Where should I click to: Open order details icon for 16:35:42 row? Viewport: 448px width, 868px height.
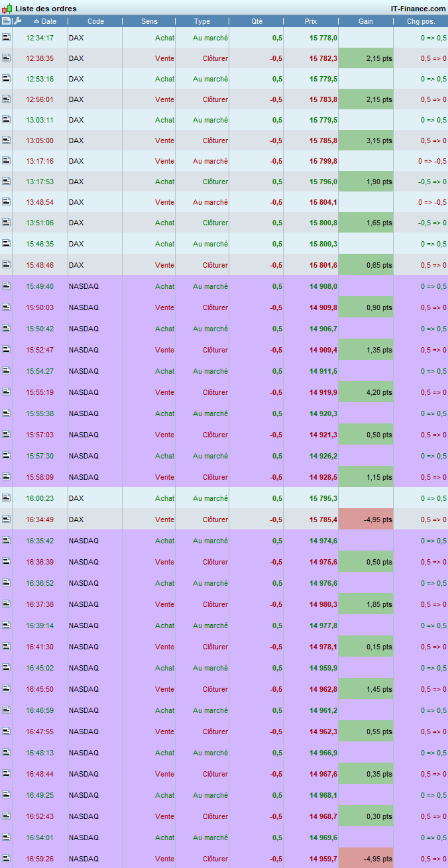tap(6, 540)
